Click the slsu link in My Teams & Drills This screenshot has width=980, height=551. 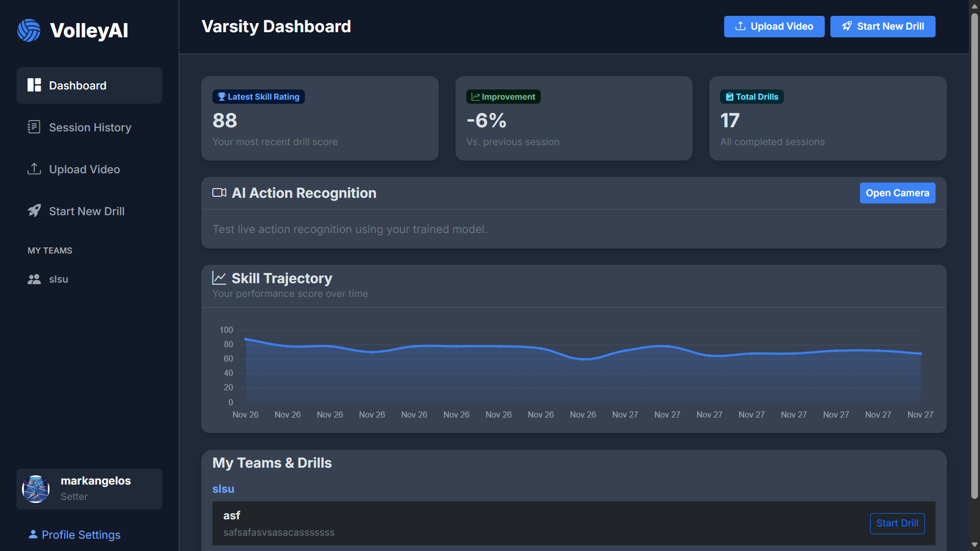point(223,489)
